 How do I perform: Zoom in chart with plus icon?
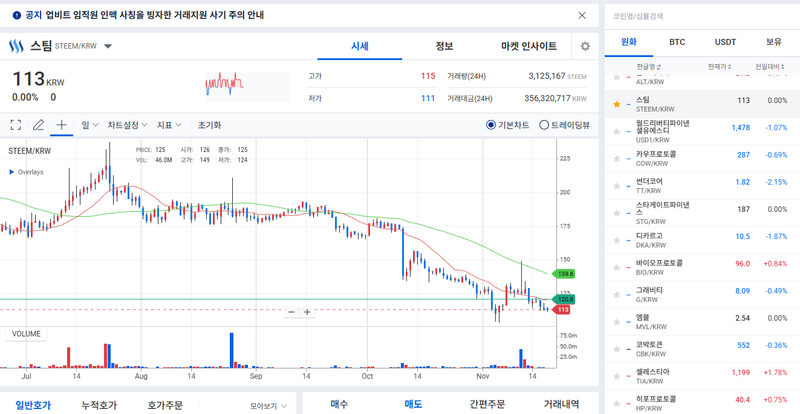coord(307,312)
